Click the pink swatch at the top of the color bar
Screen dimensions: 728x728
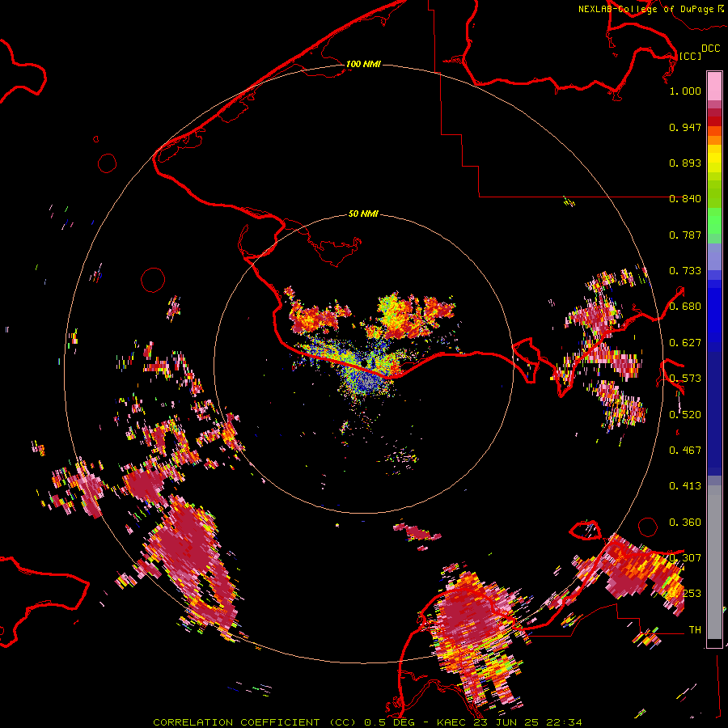714,87
